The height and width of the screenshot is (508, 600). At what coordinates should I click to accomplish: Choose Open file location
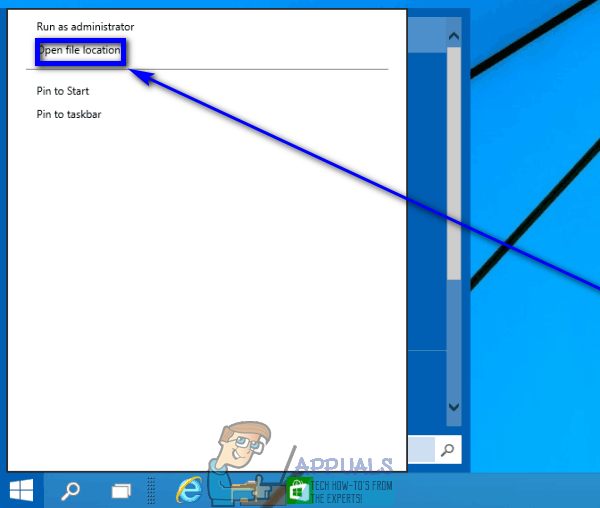(x=80, y=50)
